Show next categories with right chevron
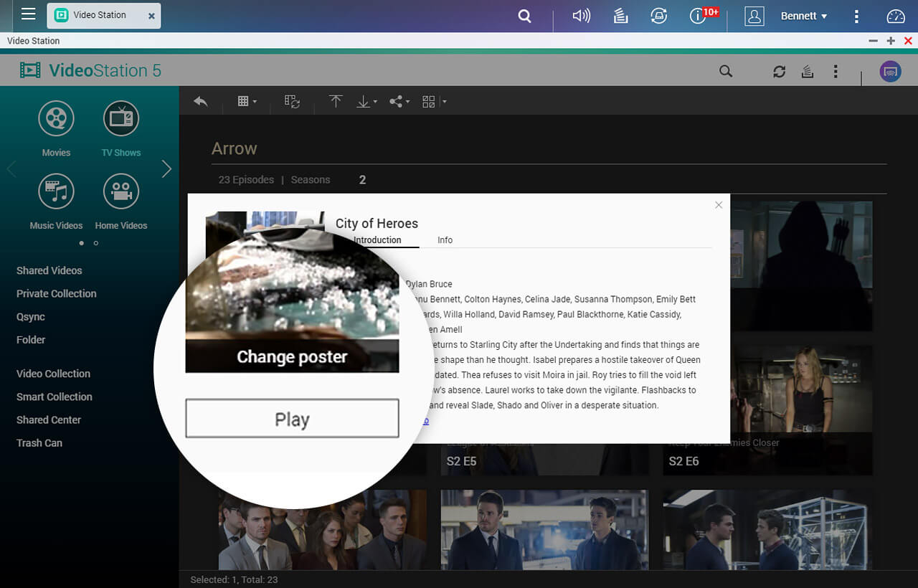The image size is (918, 588). (166, 169)
